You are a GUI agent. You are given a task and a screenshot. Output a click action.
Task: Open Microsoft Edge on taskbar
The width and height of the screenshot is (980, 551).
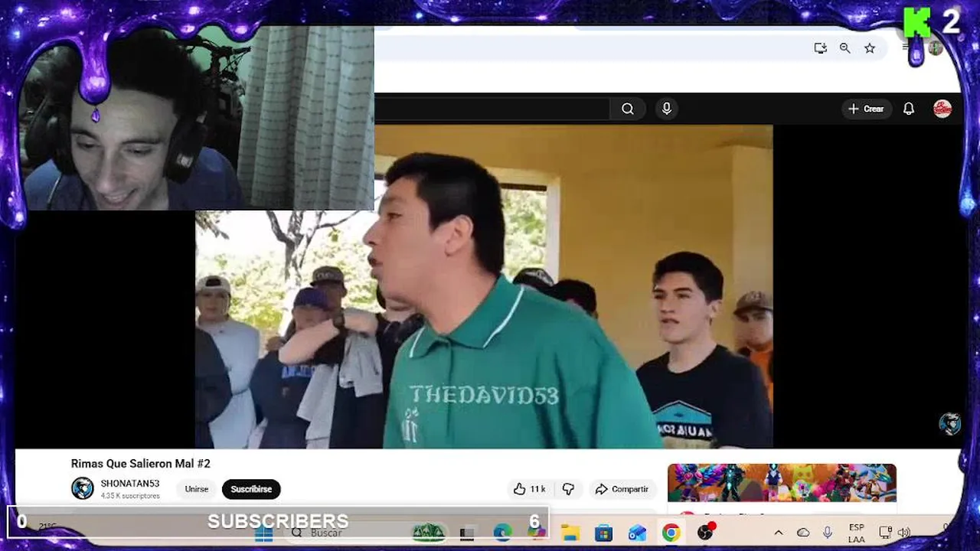[502, 533]
